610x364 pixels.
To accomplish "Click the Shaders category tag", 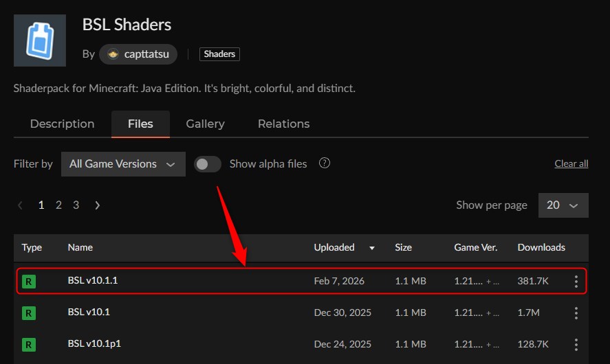I will pyautogui.click(x=219, y=54).
